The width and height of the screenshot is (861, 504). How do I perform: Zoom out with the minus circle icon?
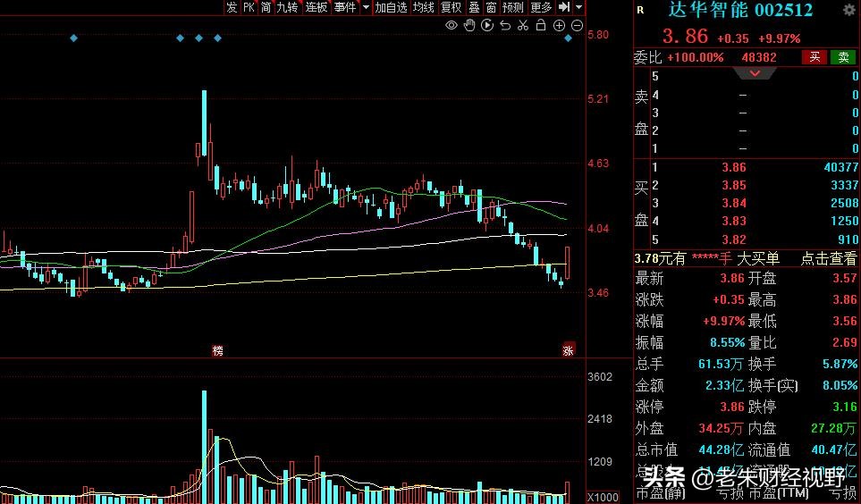(577, 25)
